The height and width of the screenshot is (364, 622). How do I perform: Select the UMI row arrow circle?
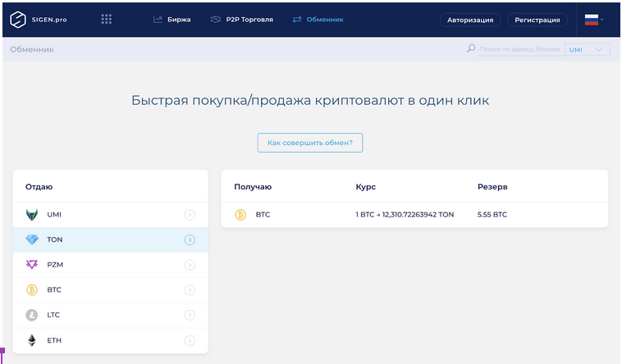point(190,215)
